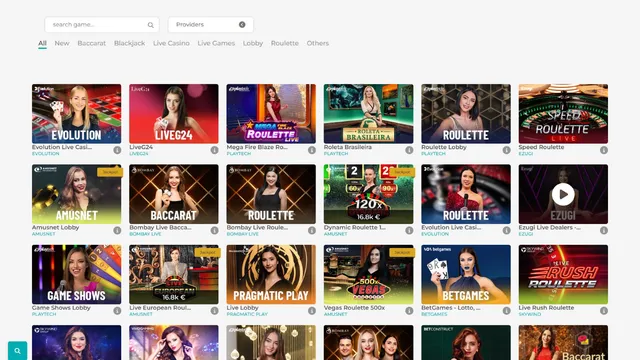Switch to the Roulette tab

[284, 43]
